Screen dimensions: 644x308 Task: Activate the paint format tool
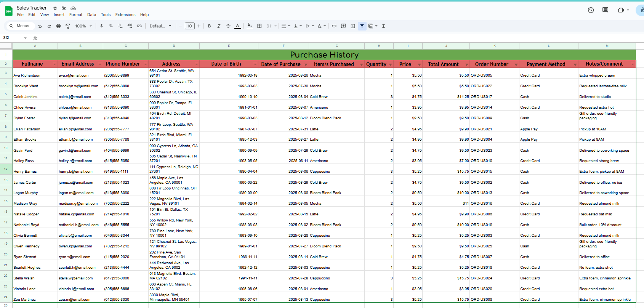click(68, 26)
